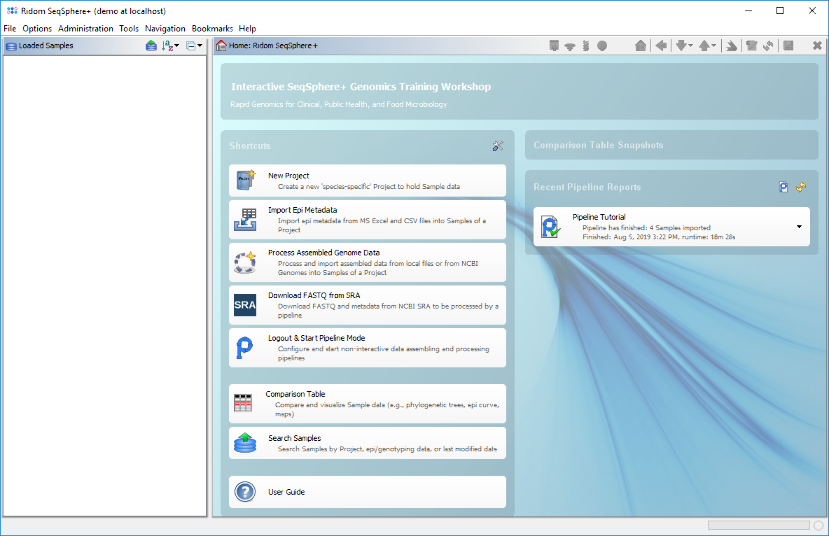Click the Recent Pipeline Reports heading
829x536 pixels.
coord(587,187)
